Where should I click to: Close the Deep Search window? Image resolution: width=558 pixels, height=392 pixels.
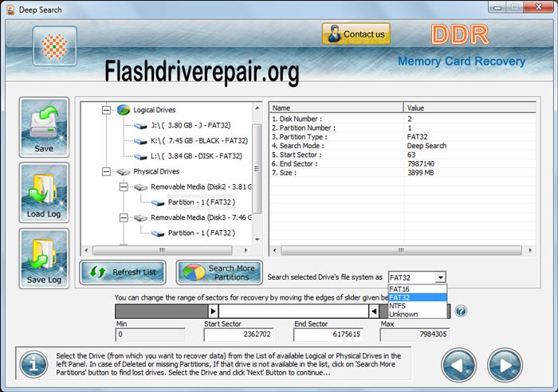point(538,6)
